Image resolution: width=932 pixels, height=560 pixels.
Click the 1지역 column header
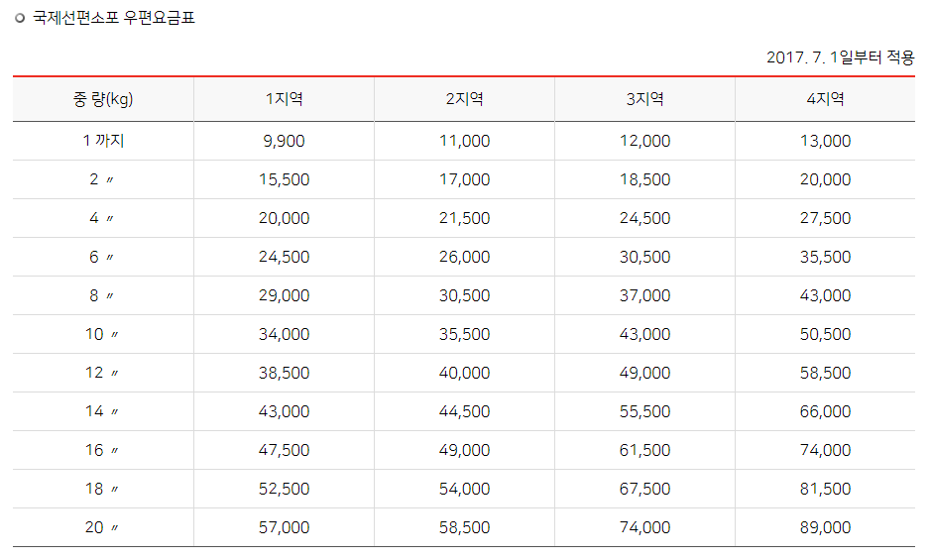[x=285, y=99]
